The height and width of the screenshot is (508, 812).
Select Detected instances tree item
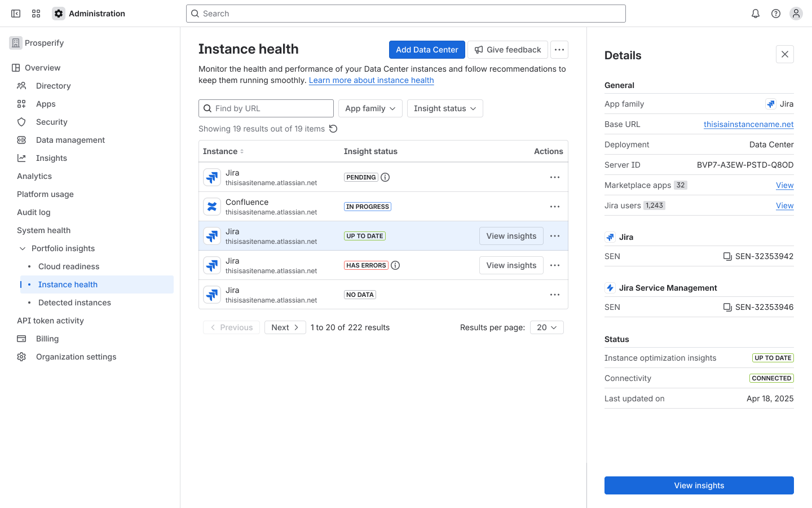click(x=74, y=303)
